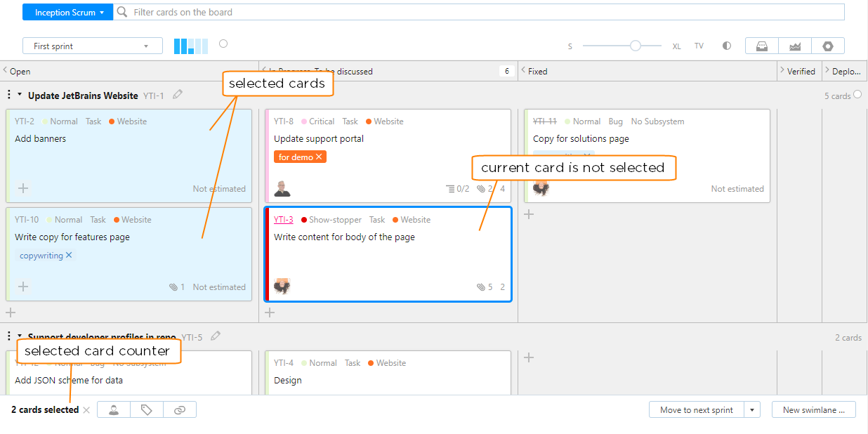
Task: Open the YTI-3 issue link
Action: click(x=284, y=220)
